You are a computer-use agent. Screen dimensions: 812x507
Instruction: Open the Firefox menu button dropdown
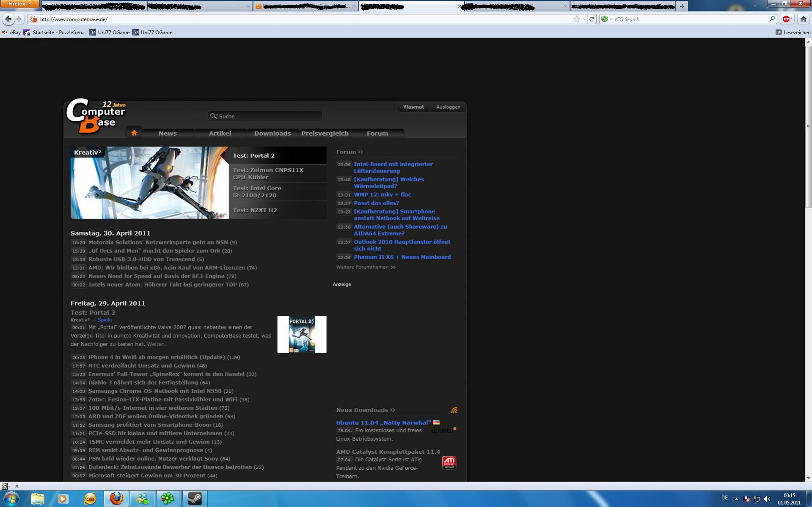click(19, 4)
